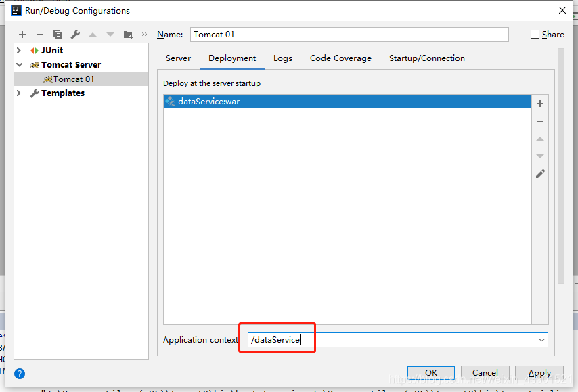578x392 pixels.
Task: Move configuration down in left toolbar
Action: 110,35
